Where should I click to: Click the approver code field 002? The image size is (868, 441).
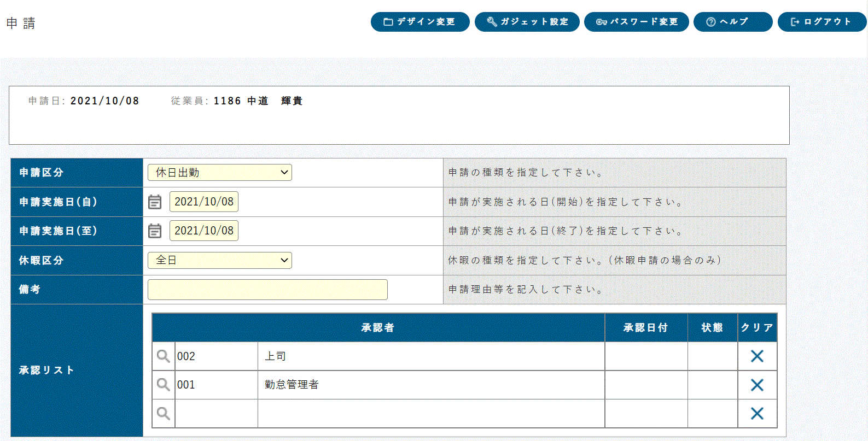tap(216, 356)
